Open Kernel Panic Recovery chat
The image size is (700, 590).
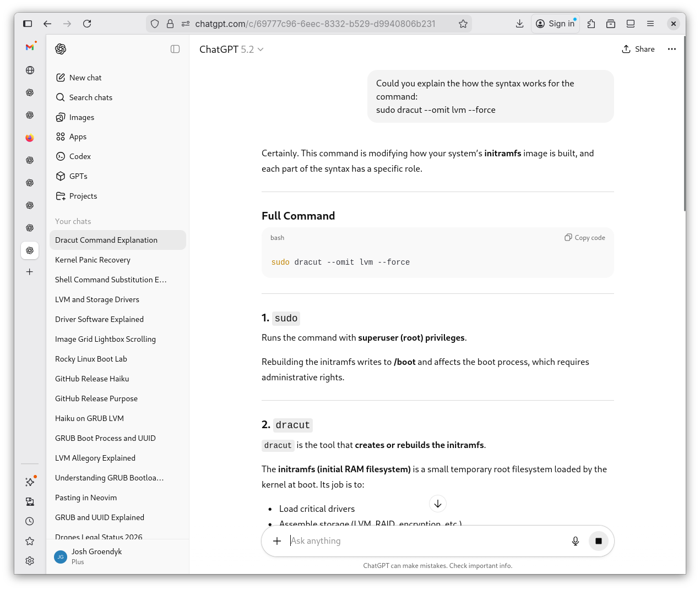click(x=93, y=260)
